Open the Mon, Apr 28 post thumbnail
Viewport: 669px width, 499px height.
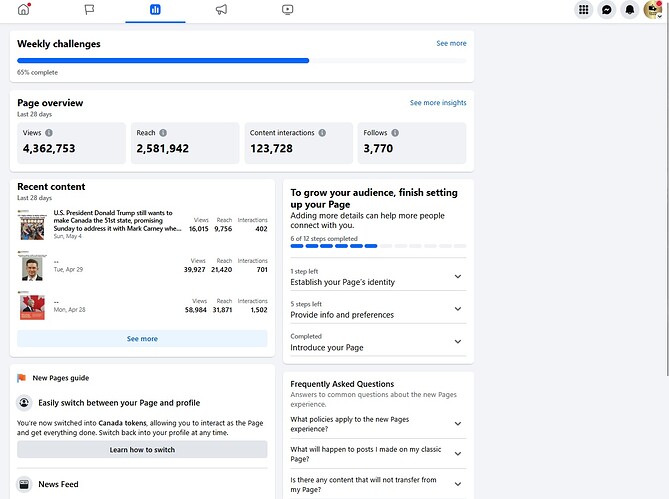point(32,305)
